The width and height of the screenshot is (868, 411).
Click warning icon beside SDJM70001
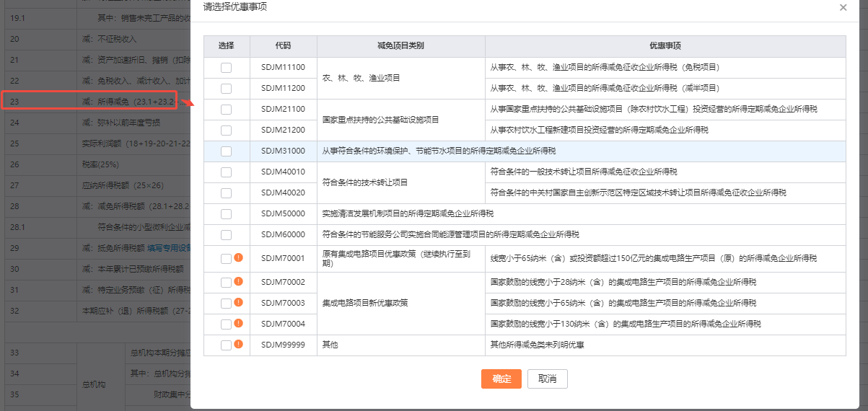[238, 258]
